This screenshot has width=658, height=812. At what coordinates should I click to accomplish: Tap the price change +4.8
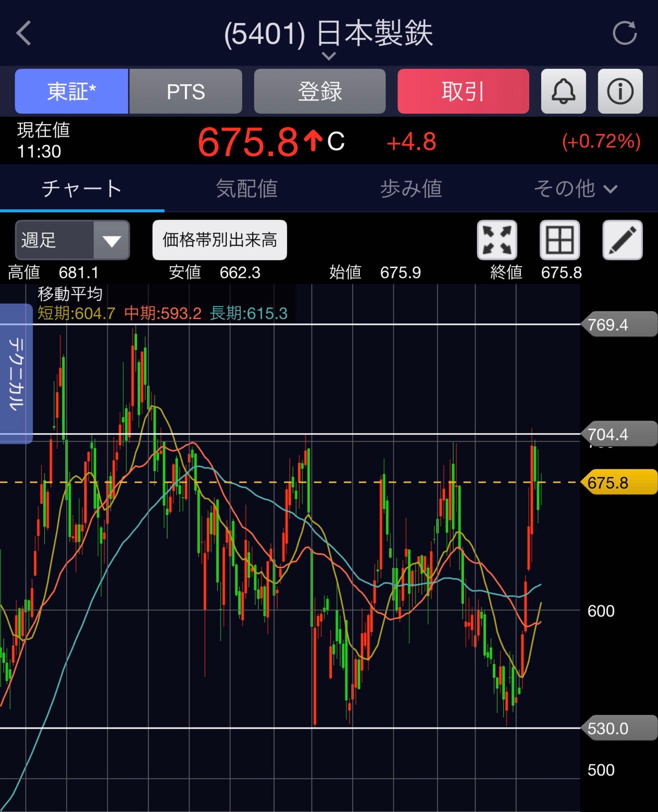tap(411, 142)
